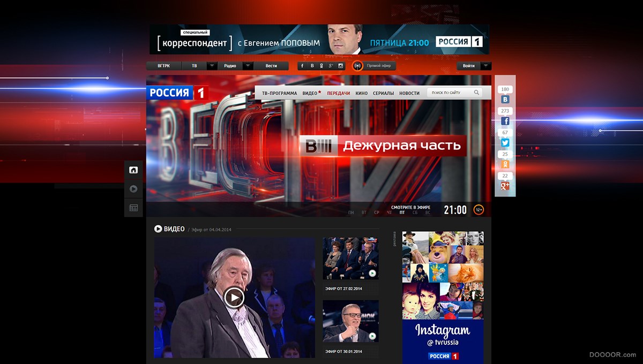Open the TV schedule grid icon in sidebar

click(x=133, y=208)
